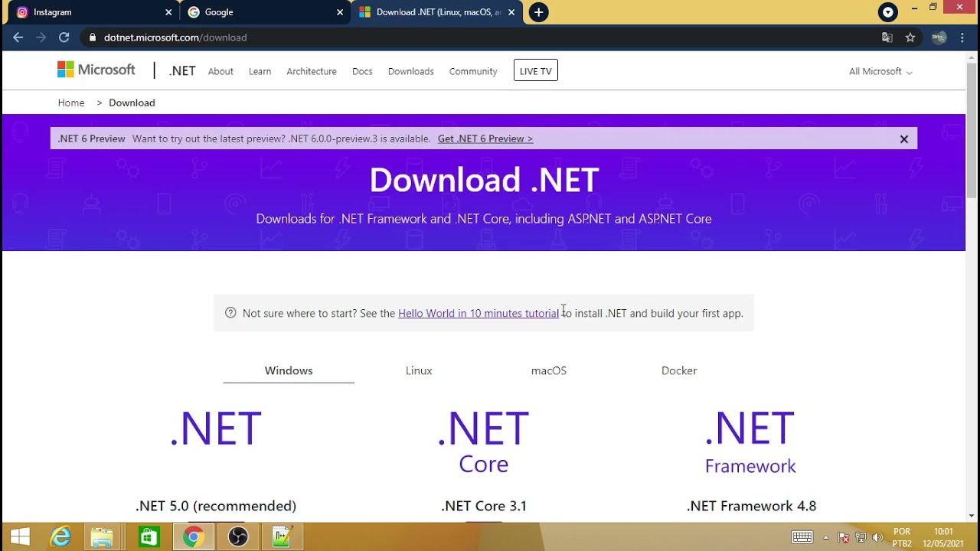The image size is (980, 551).
Task: Click the help question mark icon
Action: (230, 312)
